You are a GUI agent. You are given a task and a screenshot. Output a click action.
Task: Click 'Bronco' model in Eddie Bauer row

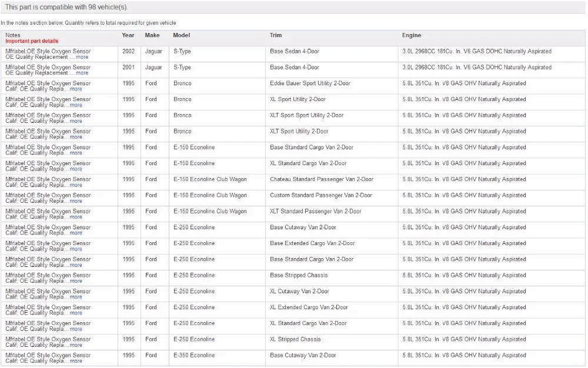[182, 83]
